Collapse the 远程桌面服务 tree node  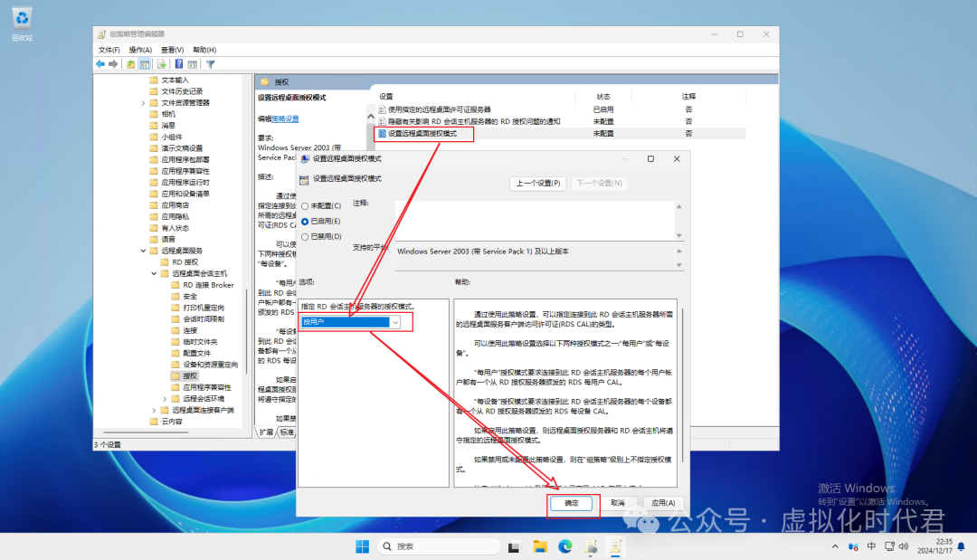143,251
